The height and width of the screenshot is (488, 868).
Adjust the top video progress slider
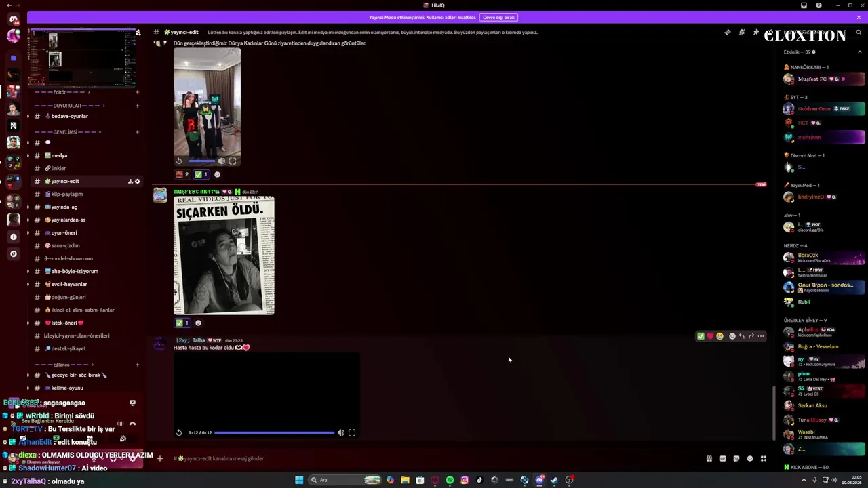tap(201, 161)
